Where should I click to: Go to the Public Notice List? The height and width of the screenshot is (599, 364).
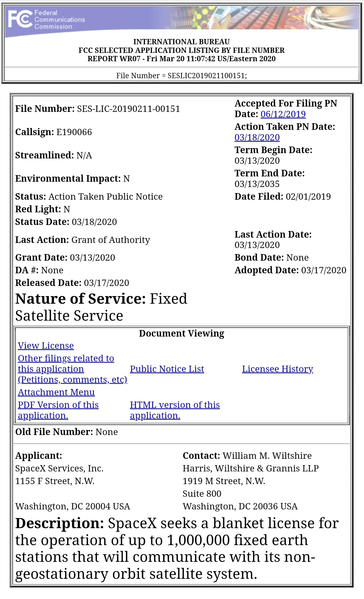(x=167, y=369)
